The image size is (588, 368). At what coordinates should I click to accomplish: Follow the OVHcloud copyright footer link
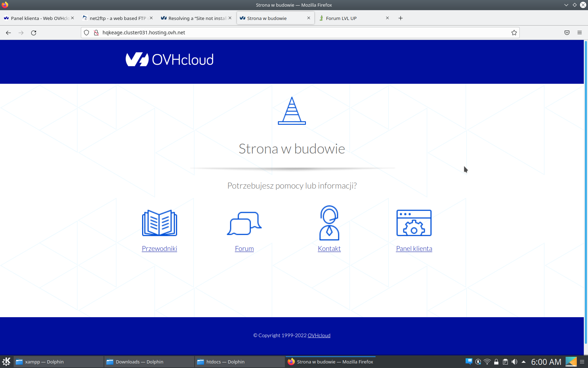(319, 335)
